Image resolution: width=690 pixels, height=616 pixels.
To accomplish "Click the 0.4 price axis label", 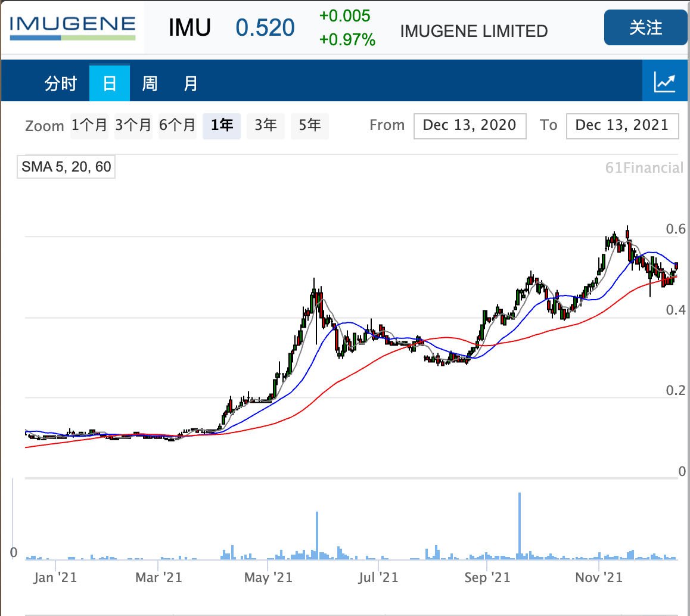I will (676, 310).
